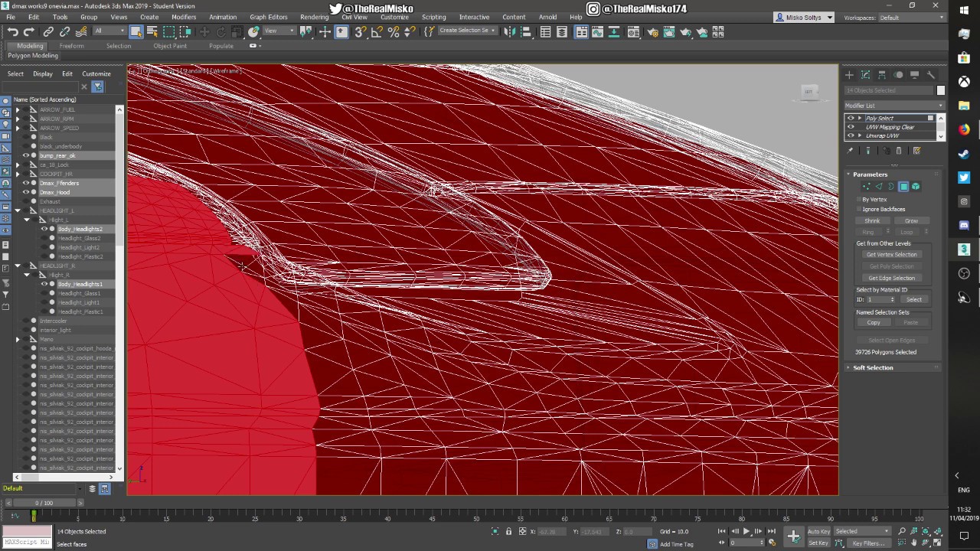The height and width of the screenshot is (551, 980).
Task: Click the Pin Stack icon
Action: click(851, 151)
